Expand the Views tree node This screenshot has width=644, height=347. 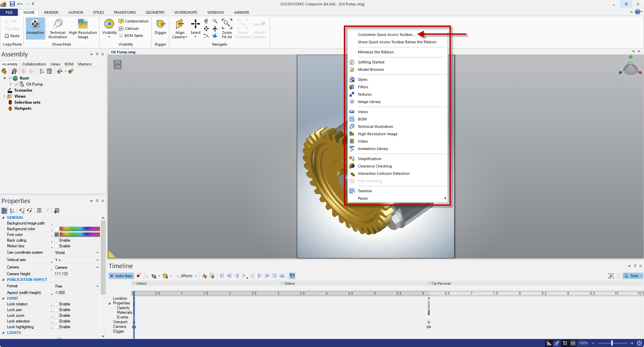(x=4, y=96)
